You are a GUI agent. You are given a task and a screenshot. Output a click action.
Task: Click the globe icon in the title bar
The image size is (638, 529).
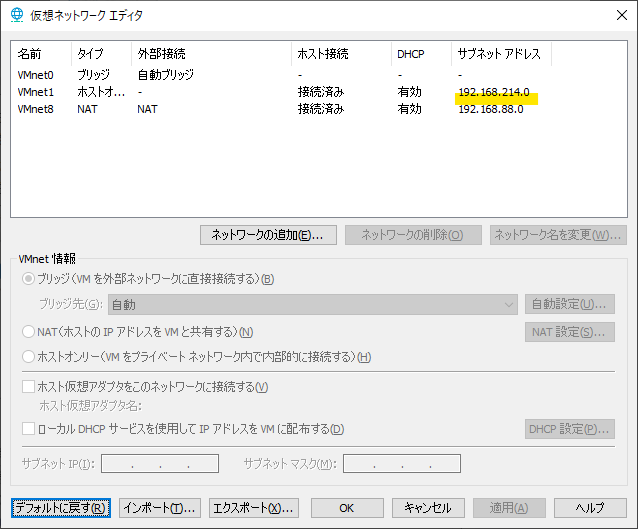coord(17,15)
